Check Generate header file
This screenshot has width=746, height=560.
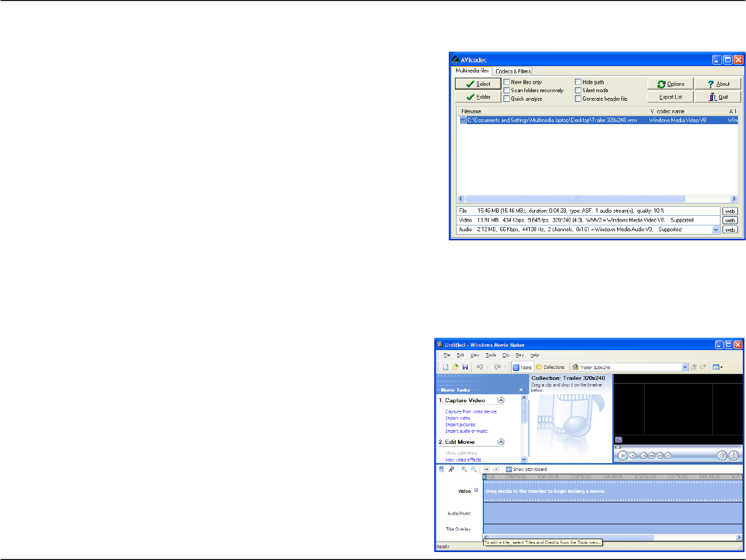(578, 99)
